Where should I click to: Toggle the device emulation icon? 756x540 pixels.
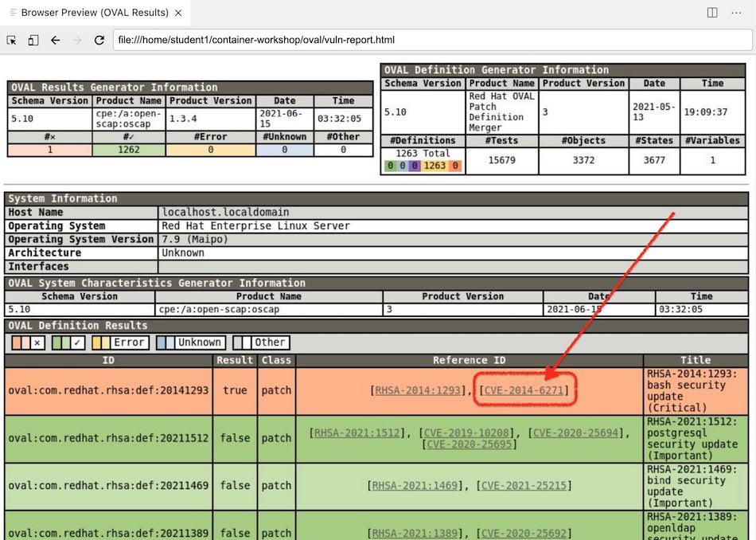click(33, 40)
